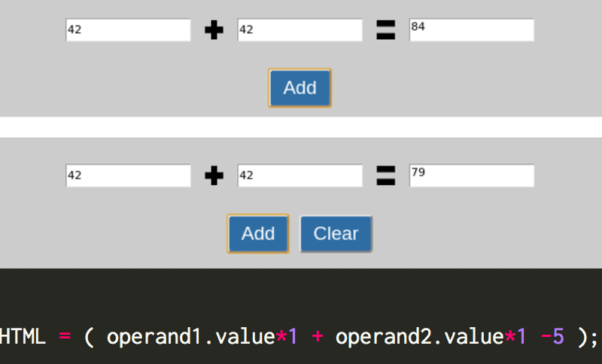Focus the first operand field in bottom calculator
The image size is (602, 364).
point(128,176)
